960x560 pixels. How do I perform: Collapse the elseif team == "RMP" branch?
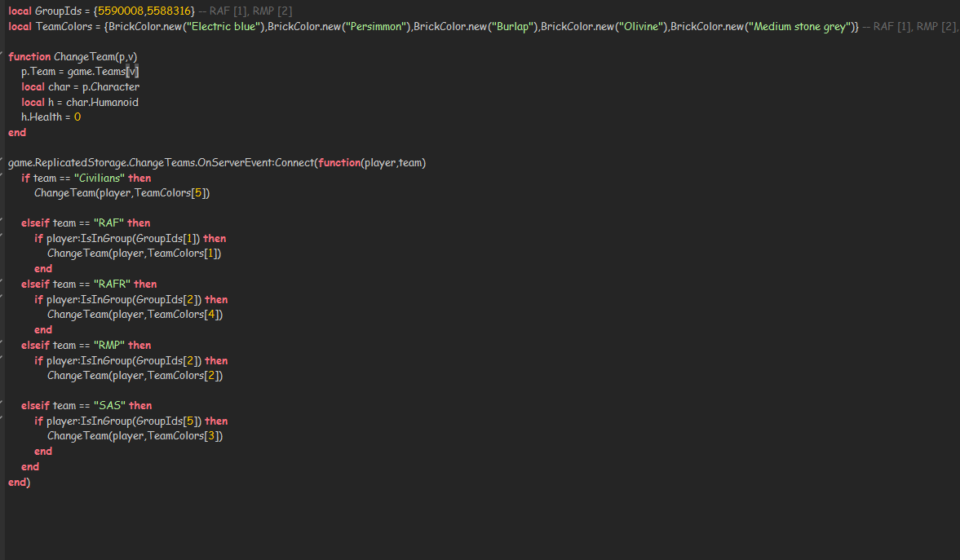pyautogui.click(x=4, y=341)
